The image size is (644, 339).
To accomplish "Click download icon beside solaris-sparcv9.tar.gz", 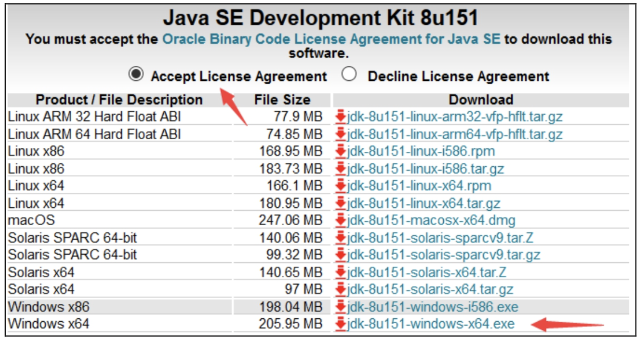I will tap(341, 255).
